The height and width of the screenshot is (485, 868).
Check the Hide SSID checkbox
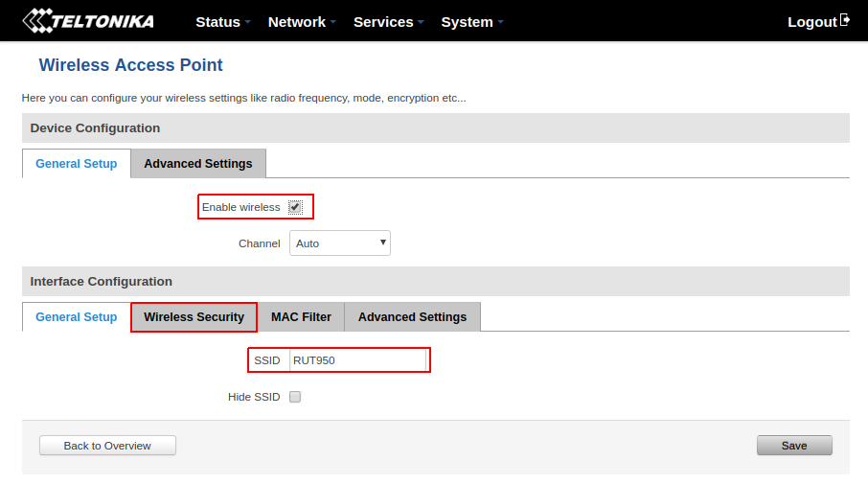295,397
